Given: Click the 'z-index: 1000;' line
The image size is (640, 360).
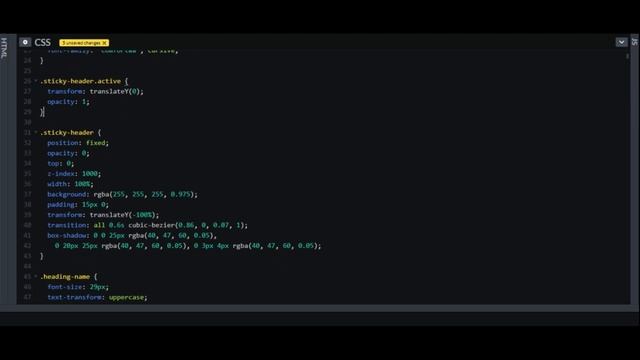Looking at the screenshot, I should tap(74, 173).
